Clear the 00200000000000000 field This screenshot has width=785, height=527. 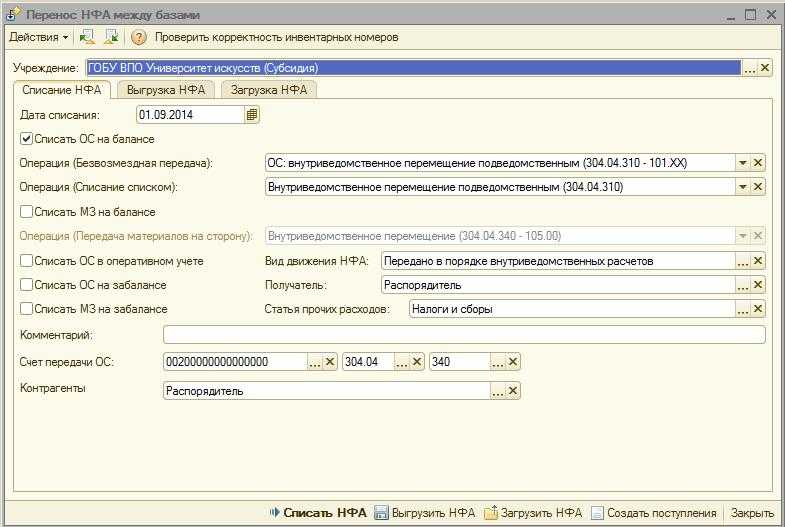tap(330, 362)
